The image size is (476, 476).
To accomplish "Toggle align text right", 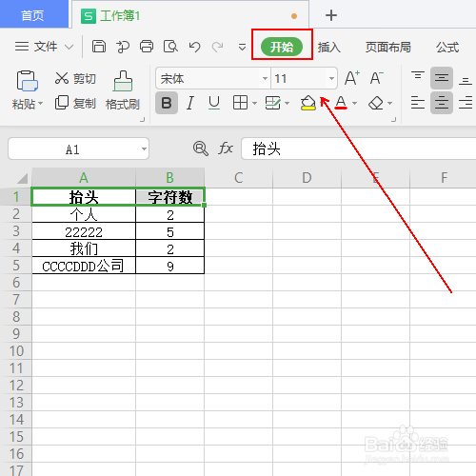I will (x=466, y=103).
